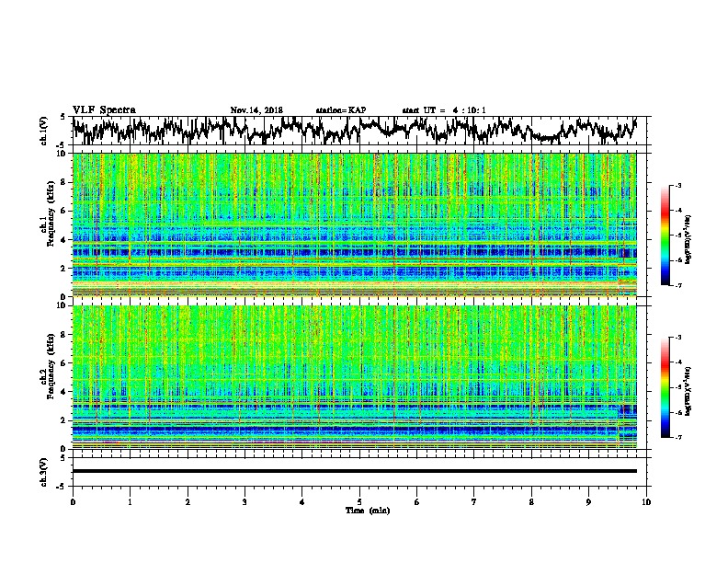The image size is (728, 563).
Task: Click the 'VLF Spectra' plot title
Action: pyautogui.click(x=104, y=110)
